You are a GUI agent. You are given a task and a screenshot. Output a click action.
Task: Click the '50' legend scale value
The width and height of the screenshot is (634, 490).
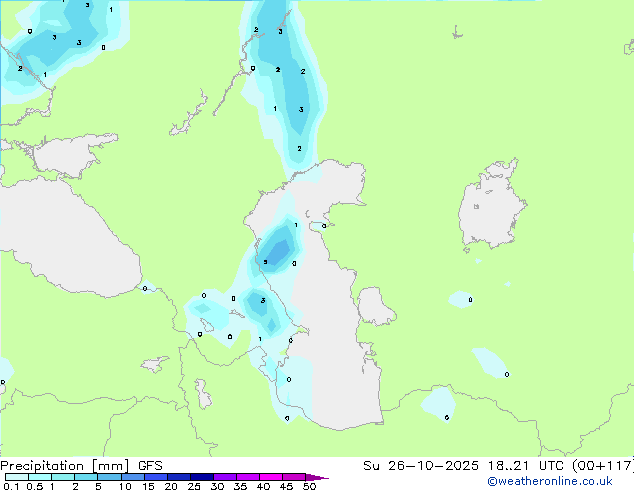pyautogui.click(x=309, y=486)
